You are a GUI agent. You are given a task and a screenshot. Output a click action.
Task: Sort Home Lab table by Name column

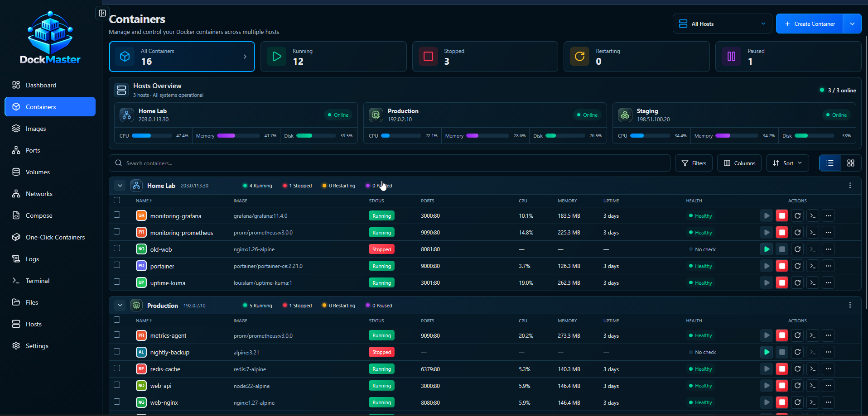click(x=144, y=201)
